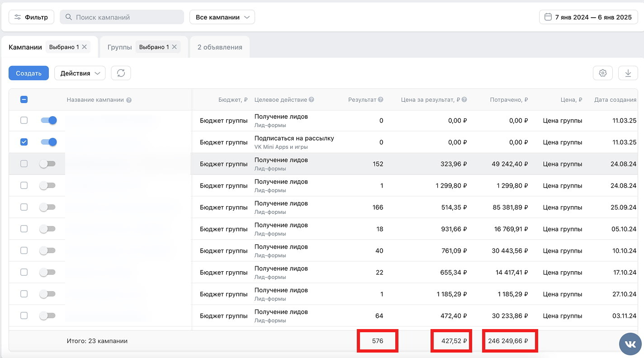The image size is (644, 358).
Task: Click the refresh icon button
Action: click(x=121, y=73)
